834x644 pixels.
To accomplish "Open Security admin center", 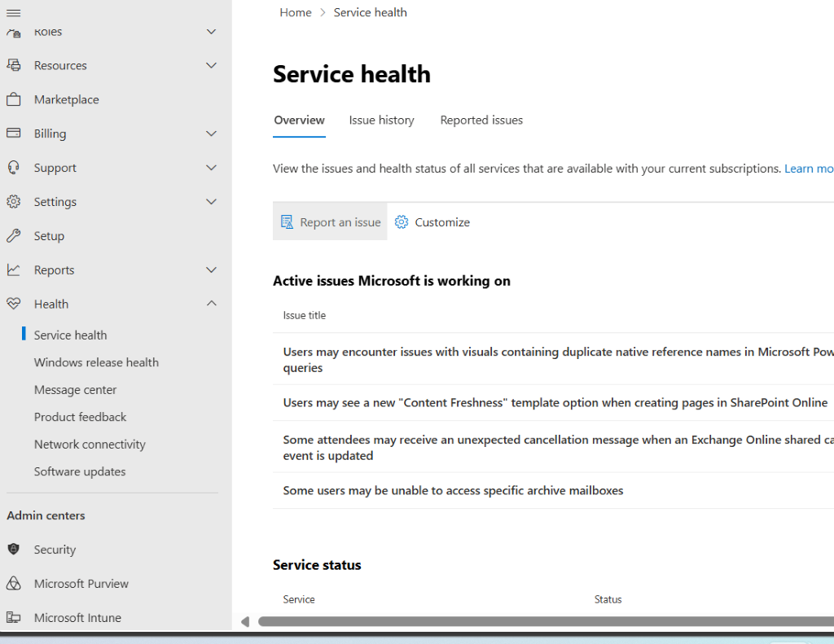I will click(55, 550).
